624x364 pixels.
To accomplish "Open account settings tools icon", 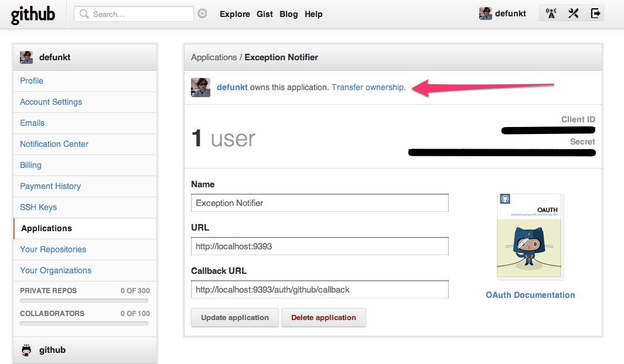I will point(573,13).
